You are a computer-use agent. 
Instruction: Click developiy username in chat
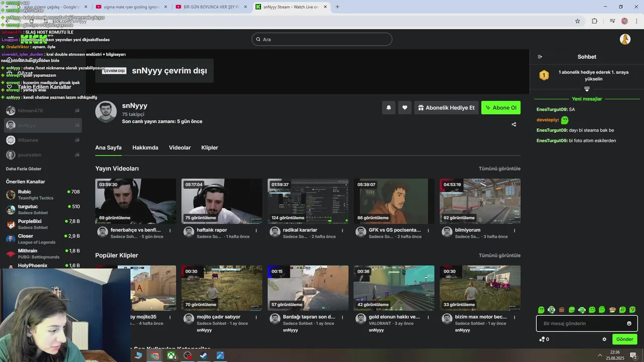pos(547,120)
